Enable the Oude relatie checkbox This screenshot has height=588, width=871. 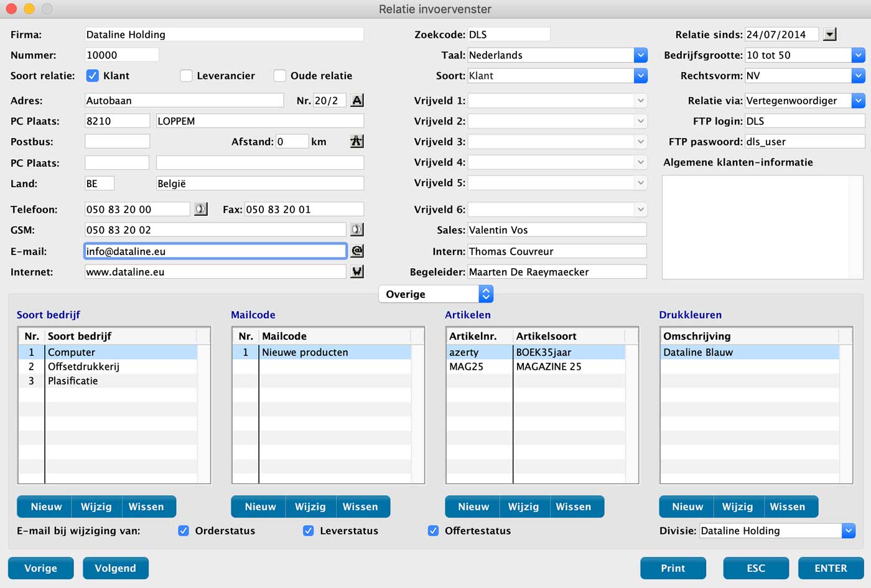(280, 75)
